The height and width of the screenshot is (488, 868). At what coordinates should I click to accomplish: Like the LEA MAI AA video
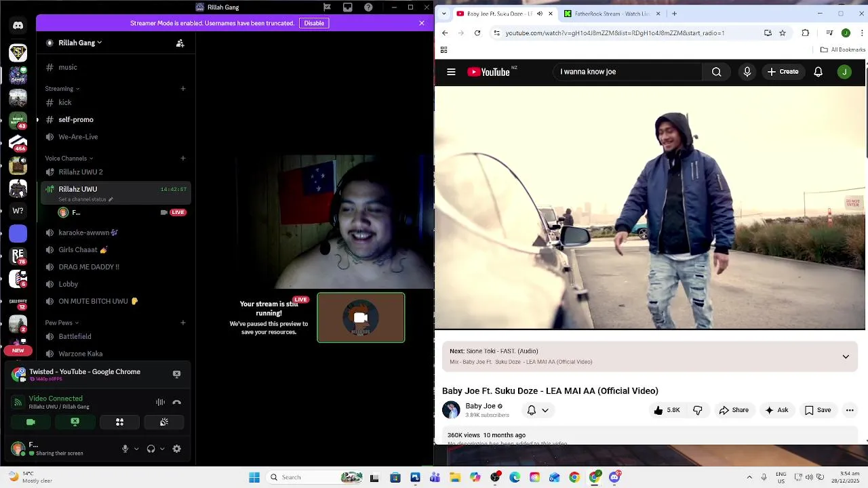tap(667, 410)
